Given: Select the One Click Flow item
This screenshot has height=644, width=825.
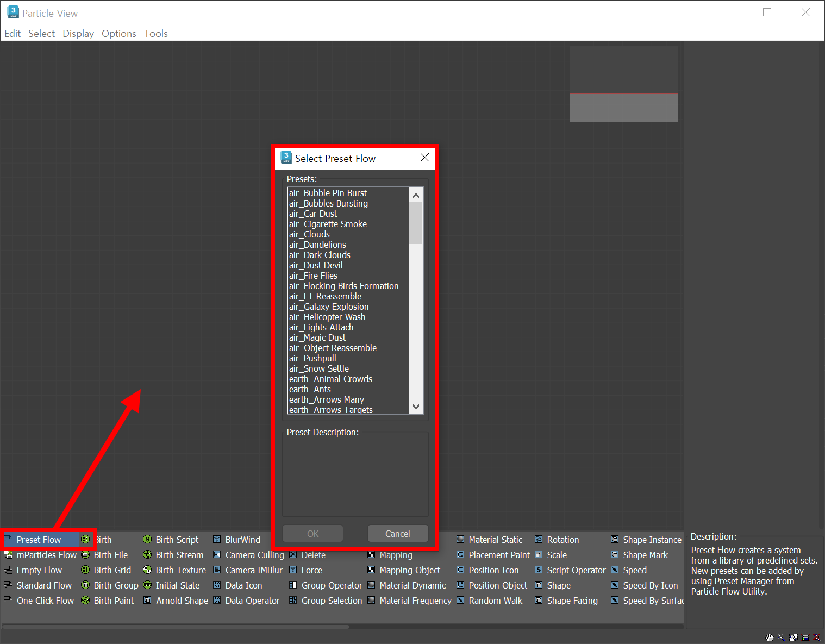Looking at the screenshot, I should [x=39, y=601].
